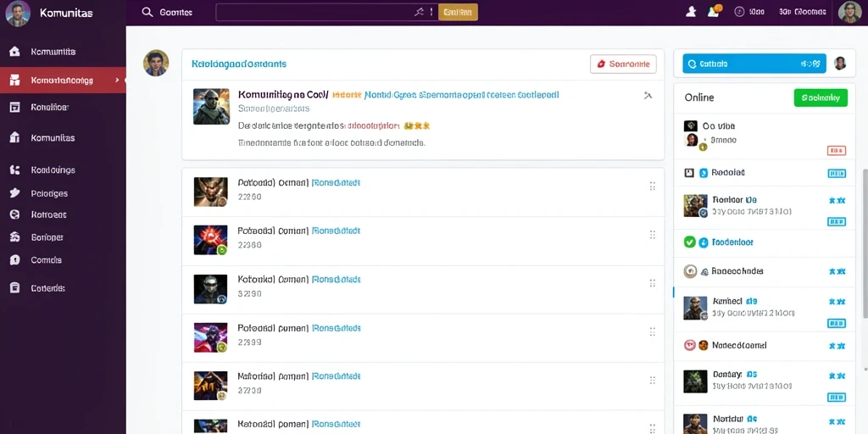This screenshot has height=434, width=868.
Task: Open the blue link in the featured post title
Action: [x=462, y=95]
